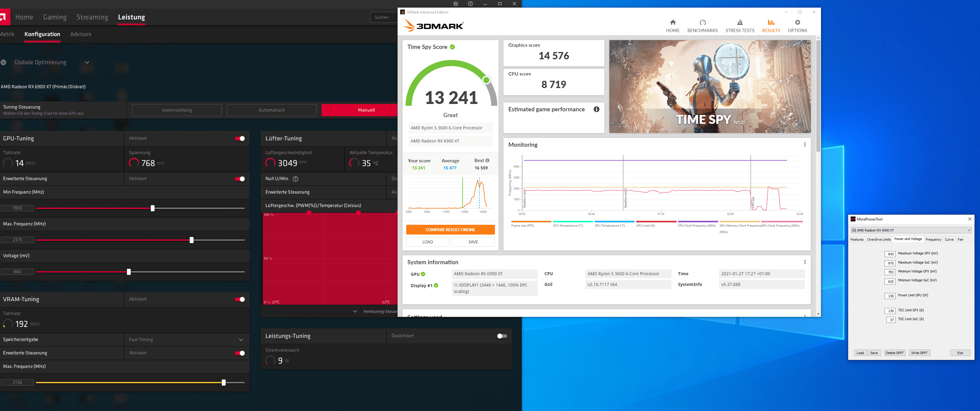Open MorePowerTool Overdrive Limits tab
Image resolution: width=980 pixels, height=411 pixels.
click(879, 239)
